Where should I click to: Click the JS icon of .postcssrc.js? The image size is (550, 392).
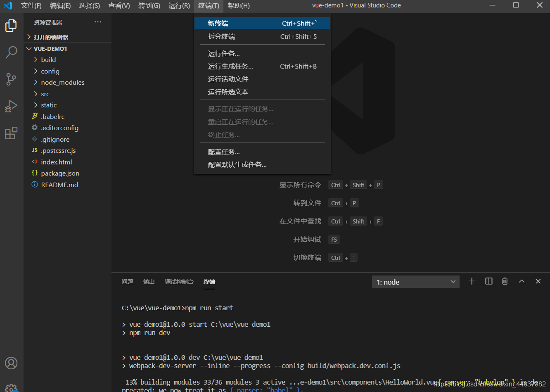point(35,150)
